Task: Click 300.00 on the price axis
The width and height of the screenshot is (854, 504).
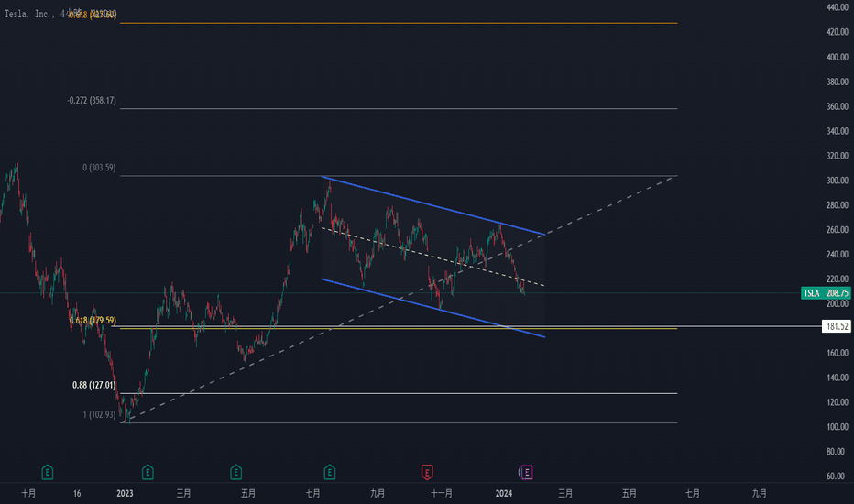Action: point(838,180)
